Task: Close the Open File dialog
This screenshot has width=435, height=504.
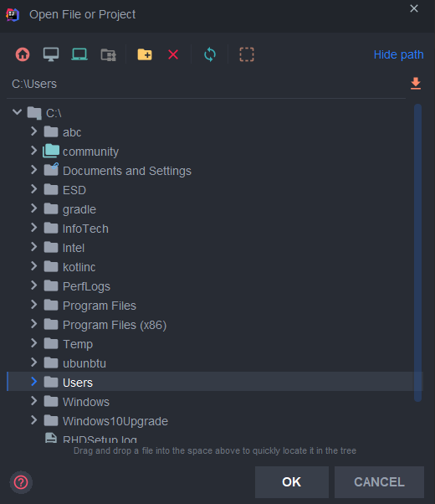Action: tap(414, 8)
